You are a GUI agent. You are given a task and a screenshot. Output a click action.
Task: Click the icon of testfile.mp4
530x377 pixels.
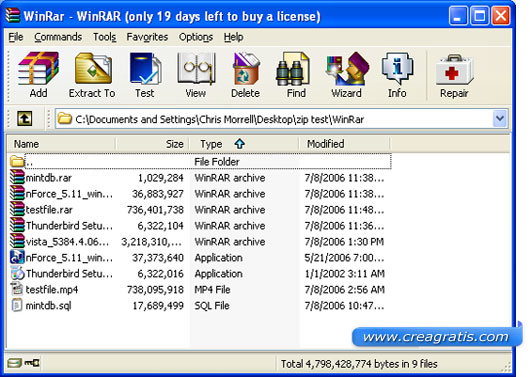pyautogui.click(x=17, y=289)
